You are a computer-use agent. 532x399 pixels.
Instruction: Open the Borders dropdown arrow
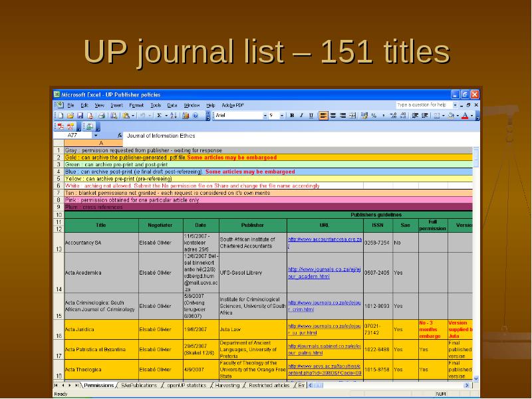tap(443, 116)
